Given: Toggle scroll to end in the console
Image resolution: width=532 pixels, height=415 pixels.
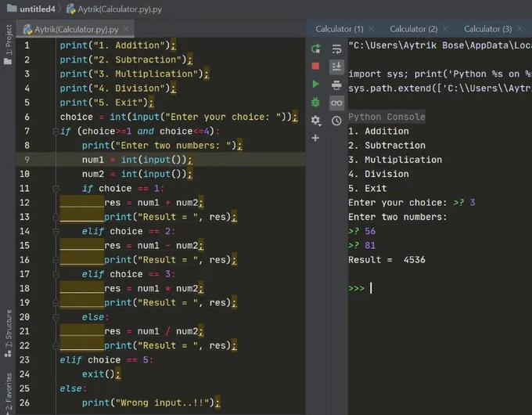Looking at the screenshot, I should coord(336,67).
